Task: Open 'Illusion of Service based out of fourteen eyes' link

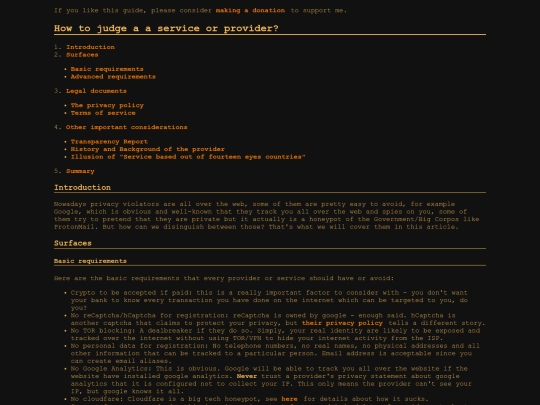Action: pyautogui.click(x=188, y=157)
